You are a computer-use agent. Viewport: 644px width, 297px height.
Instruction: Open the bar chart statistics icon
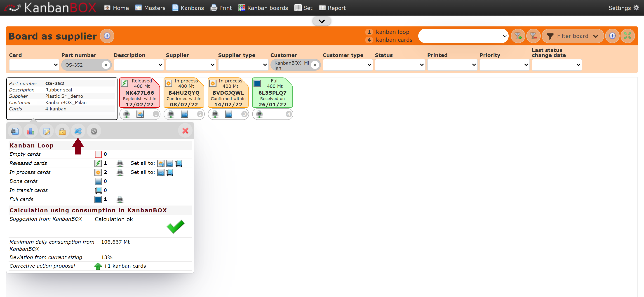[31, 131]
